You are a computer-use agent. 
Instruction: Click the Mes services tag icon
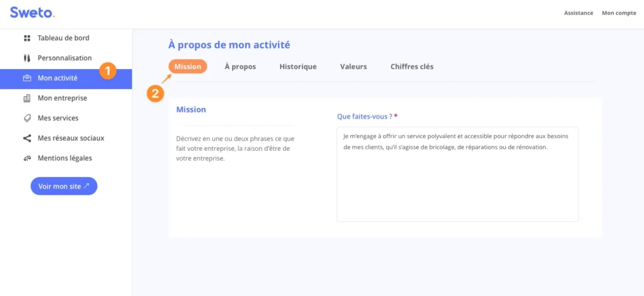(x=27, y=118)
